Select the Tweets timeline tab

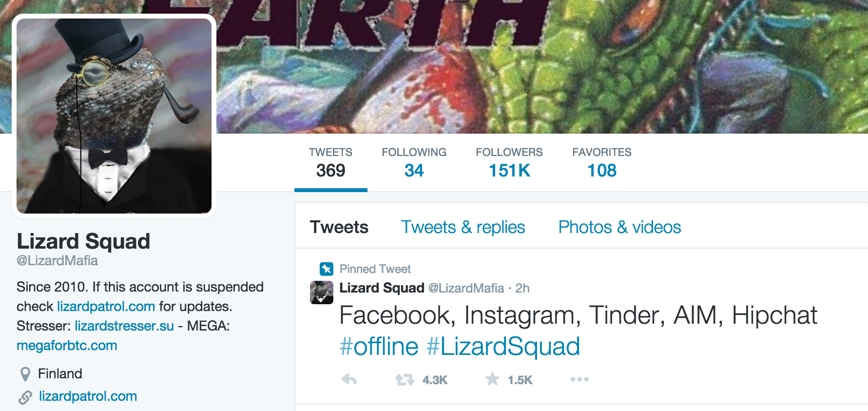point(339,227)
